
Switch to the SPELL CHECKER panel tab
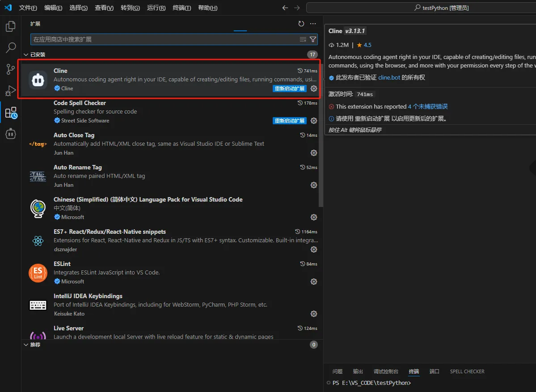(x=467, y=371)
